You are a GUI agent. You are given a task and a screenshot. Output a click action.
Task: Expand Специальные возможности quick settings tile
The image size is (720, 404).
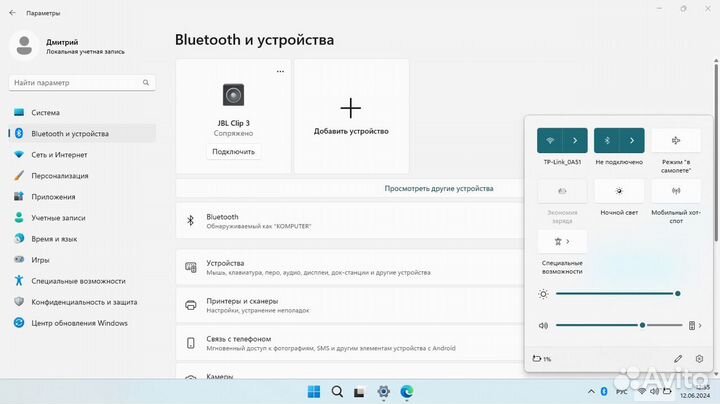click(x=562, y=241)
